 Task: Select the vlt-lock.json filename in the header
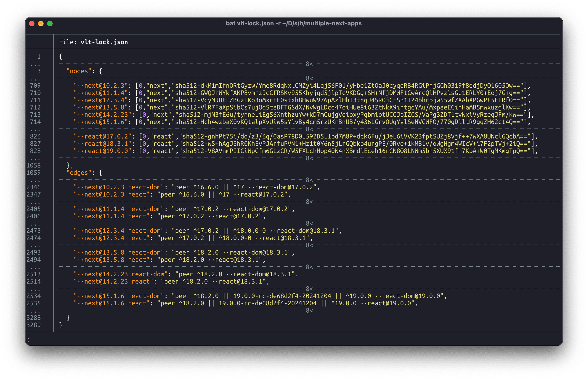[x=104, y=42]
